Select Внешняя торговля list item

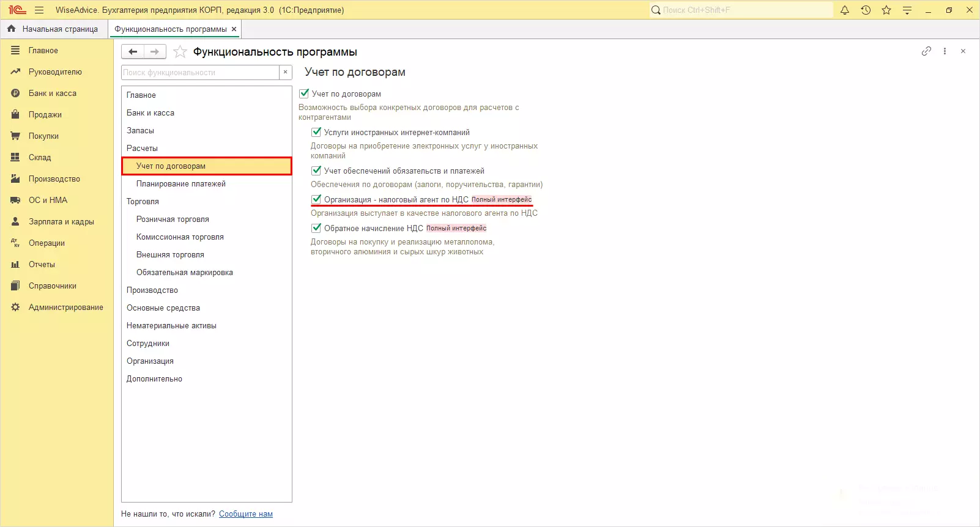tap(207, 255)
